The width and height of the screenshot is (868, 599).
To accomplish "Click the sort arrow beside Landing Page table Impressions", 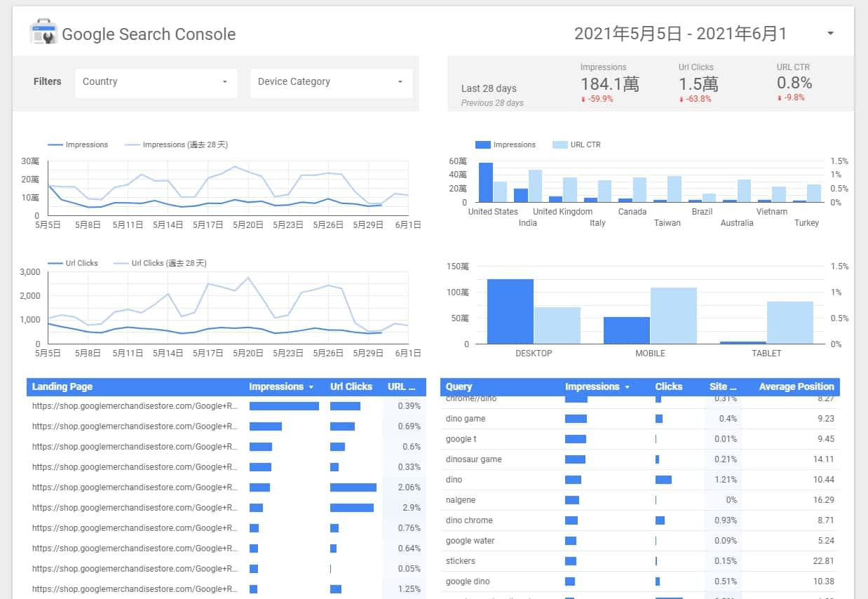I will (x=311, y=387).
